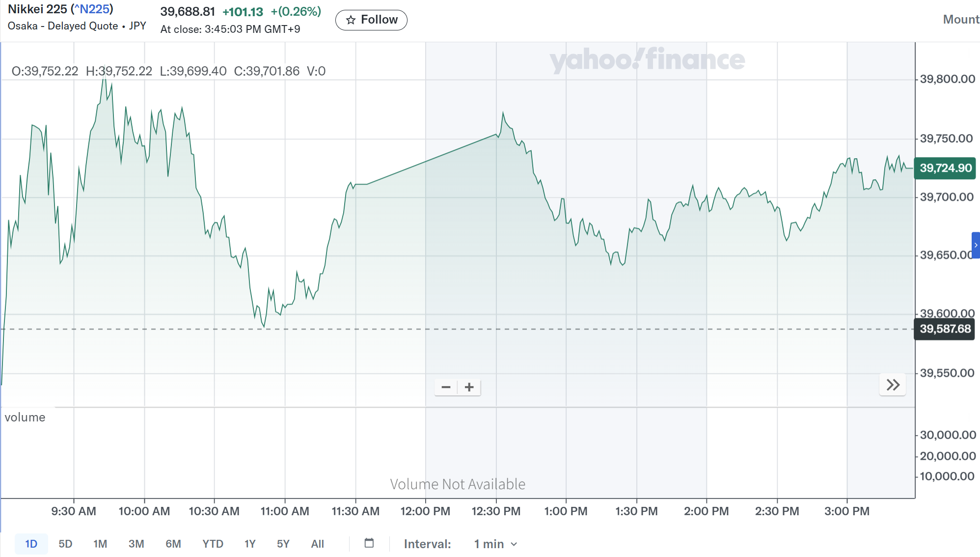This screenshot has height=557, width=980.
Task: Click the 11:00 AM time axis label
Action: point(285,511)
